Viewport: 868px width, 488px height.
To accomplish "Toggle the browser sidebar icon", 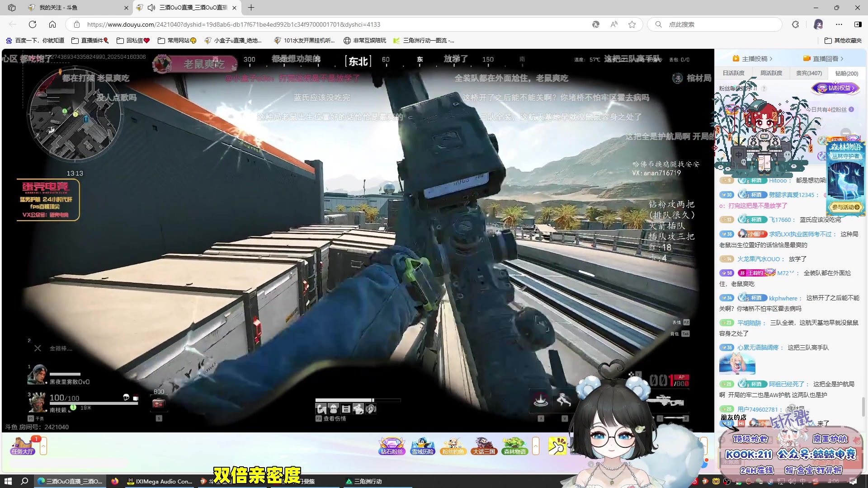I will point(858,24).
